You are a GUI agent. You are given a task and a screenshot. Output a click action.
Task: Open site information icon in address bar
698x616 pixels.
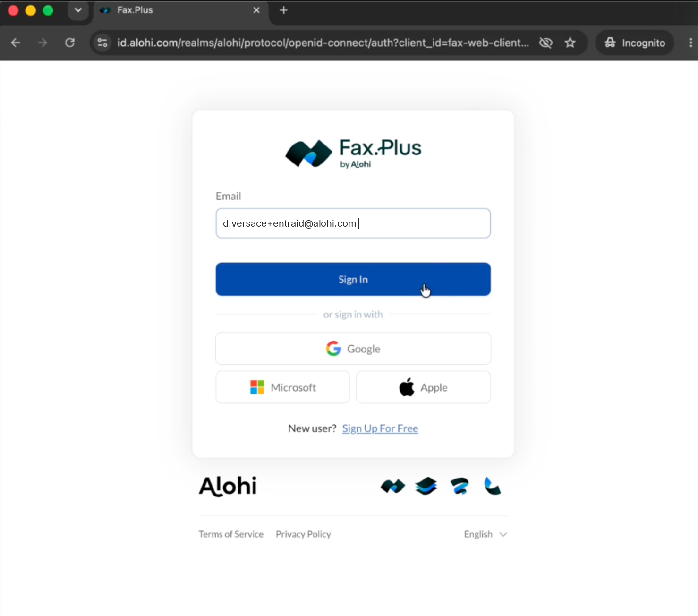click(102, 43)
